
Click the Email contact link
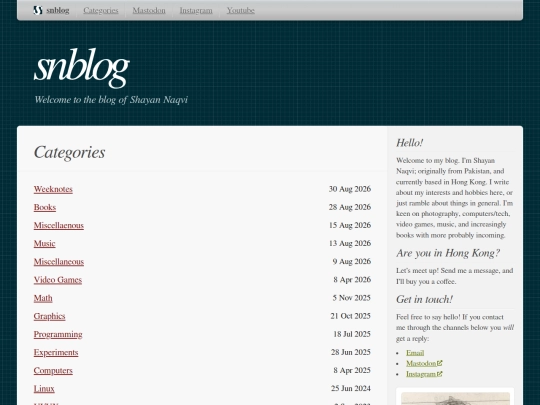pos(415,353)
